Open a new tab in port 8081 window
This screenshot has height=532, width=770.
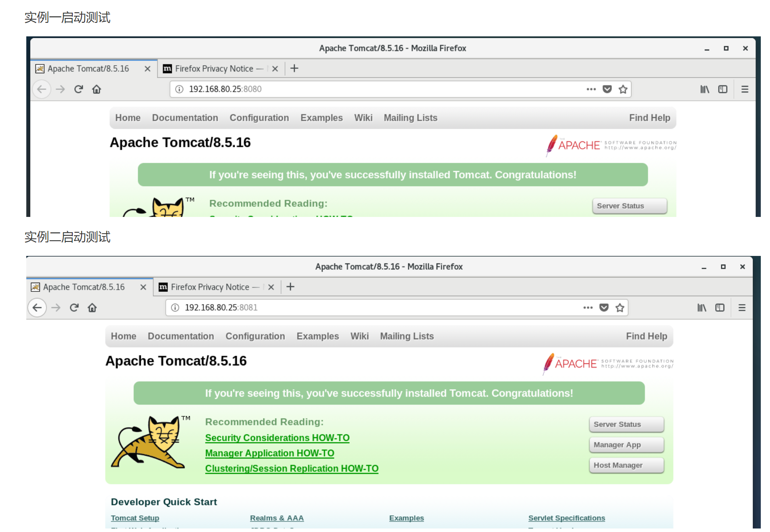290,287
